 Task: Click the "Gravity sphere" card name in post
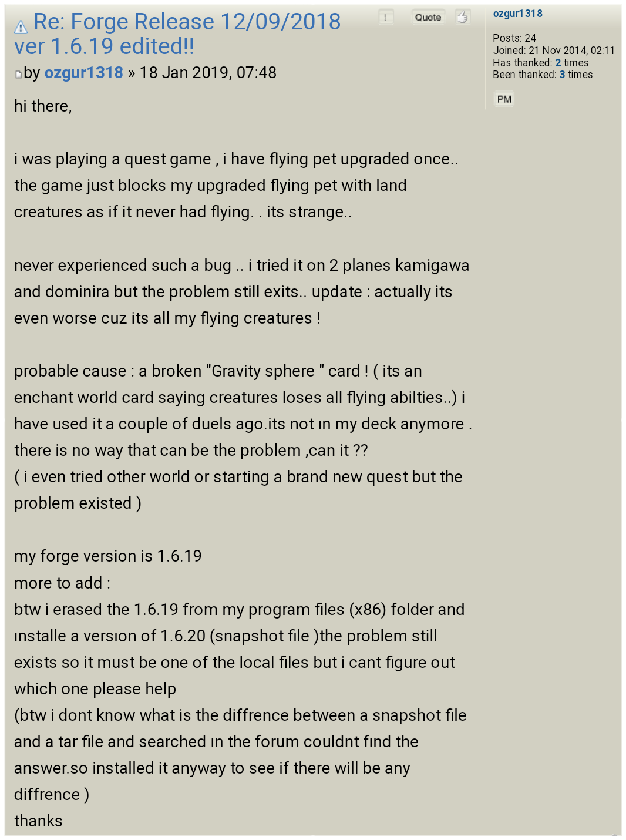pos(263,371)
